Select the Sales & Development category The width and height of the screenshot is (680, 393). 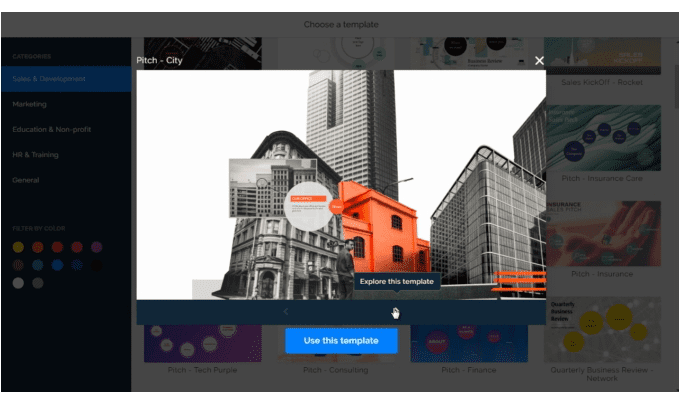tap(66, 79)
